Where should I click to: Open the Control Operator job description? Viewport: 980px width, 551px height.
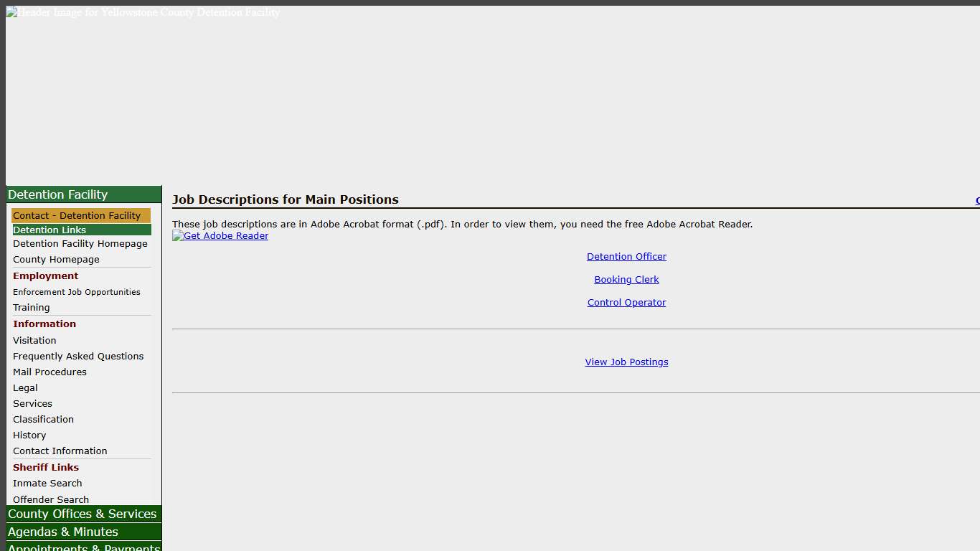point(626,302)
